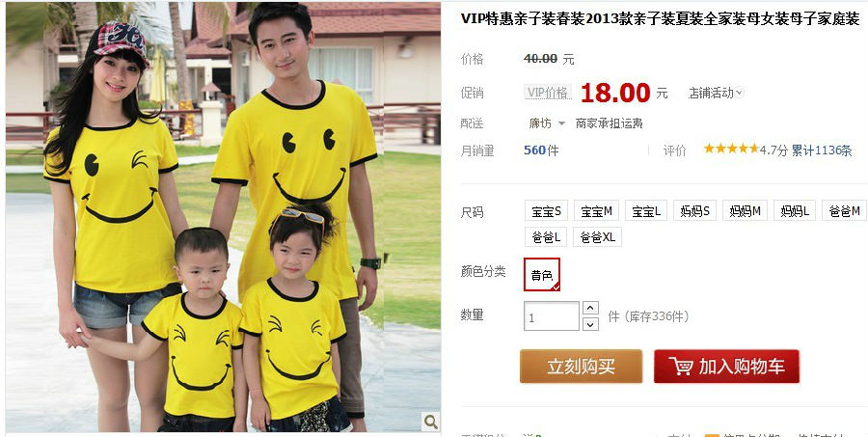This screenshot has height=437, width=868.
Task: Decrease quantity with down arrow
Action: (x=590, y=324)
